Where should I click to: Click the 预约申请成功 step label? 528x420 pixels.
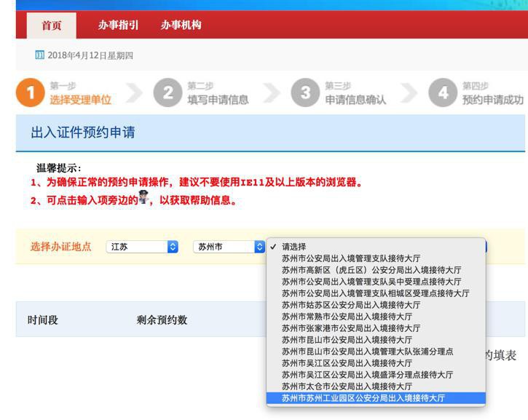pos(493,100)
